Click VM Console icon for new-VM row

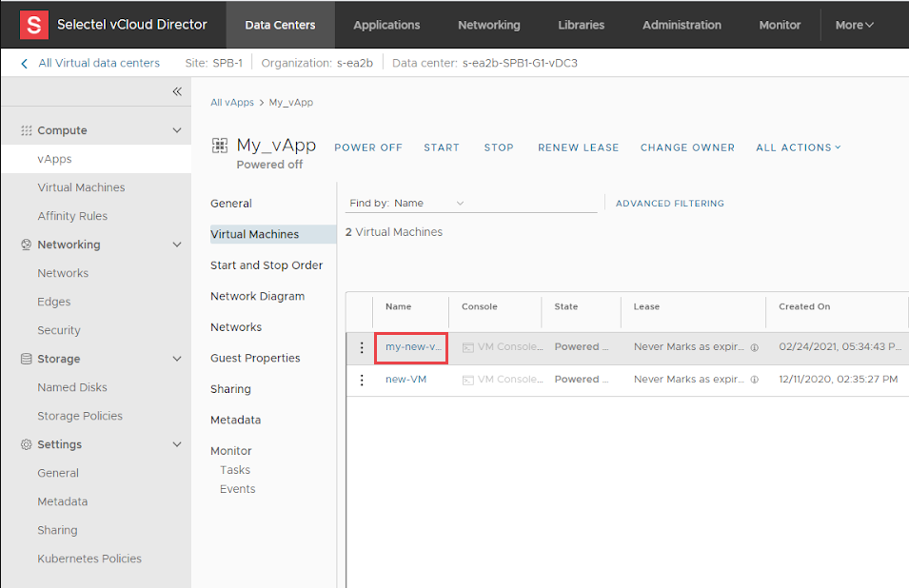468,380
